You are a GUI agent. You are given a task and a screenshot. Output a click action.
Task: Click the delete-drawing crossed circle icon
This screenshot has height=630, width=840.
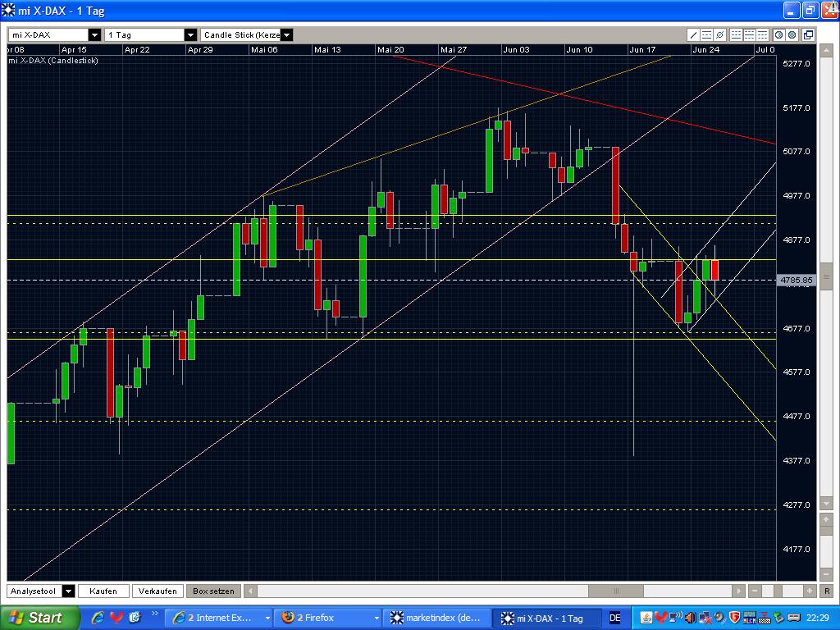coord(720,34)
